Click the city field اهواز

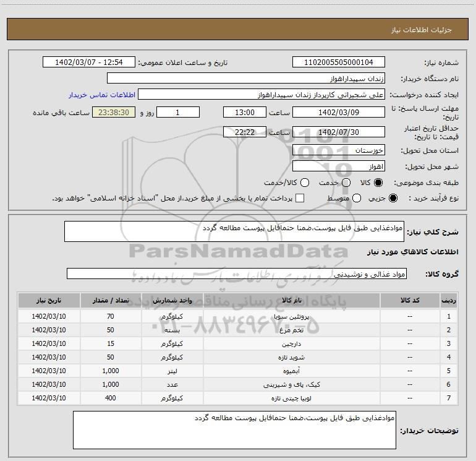coord(339,166)
